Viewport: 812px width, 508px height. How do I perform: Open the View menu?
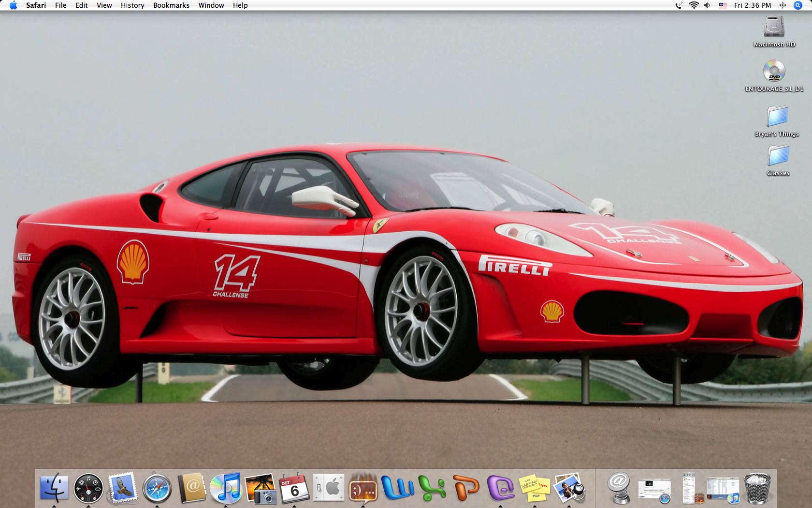(x=104, y=5)
